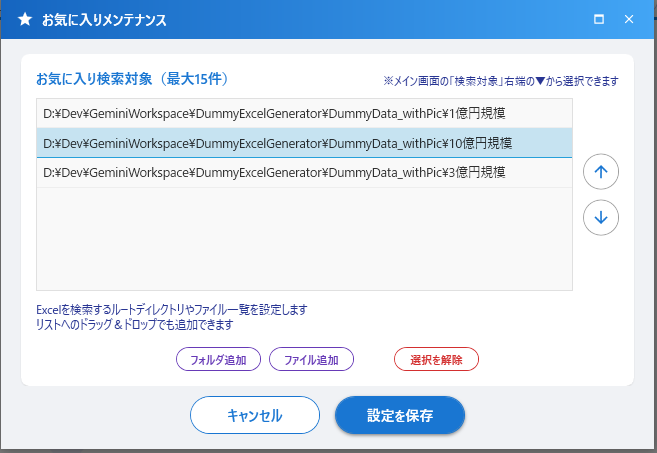
Task: Click the お気に入りメンテナンス title text
Action: (x=104, y=20)
